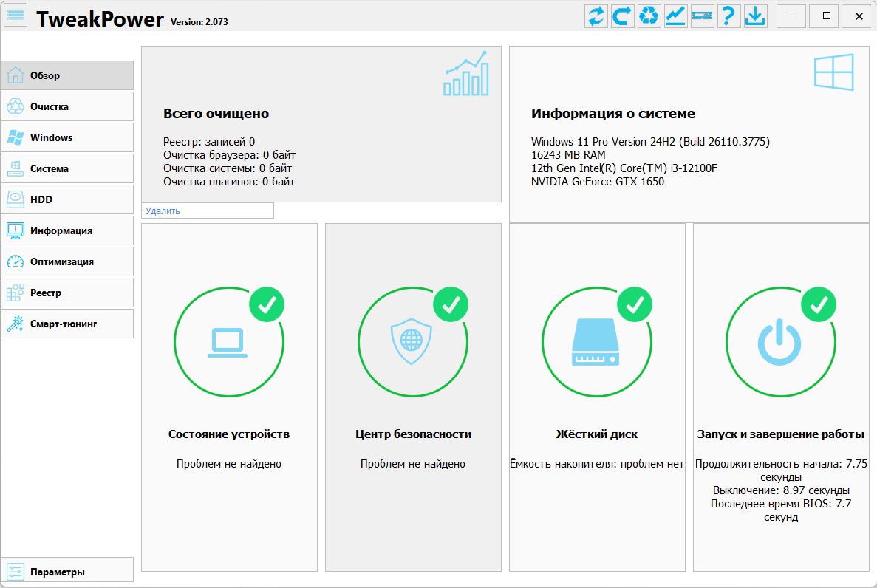Click the Intel Core i3-12100F text
Screen dimensions: 877x588
[x=624, y=168]
